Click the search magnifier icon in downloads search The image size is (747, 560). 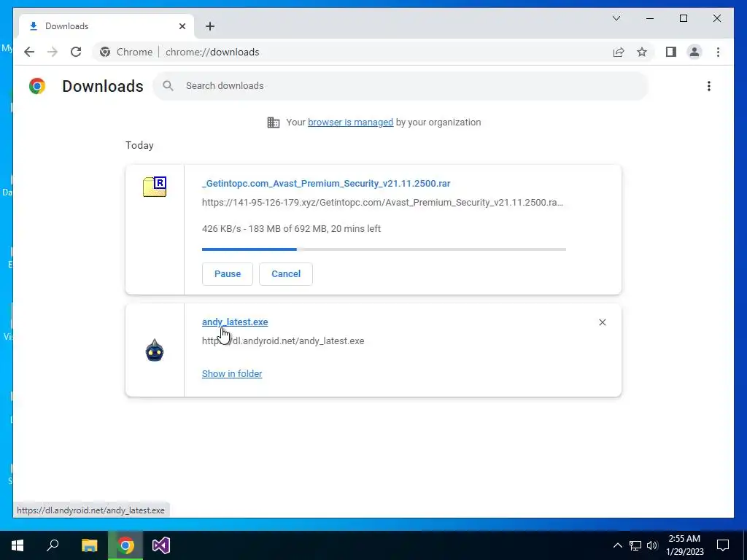(168, 86)
